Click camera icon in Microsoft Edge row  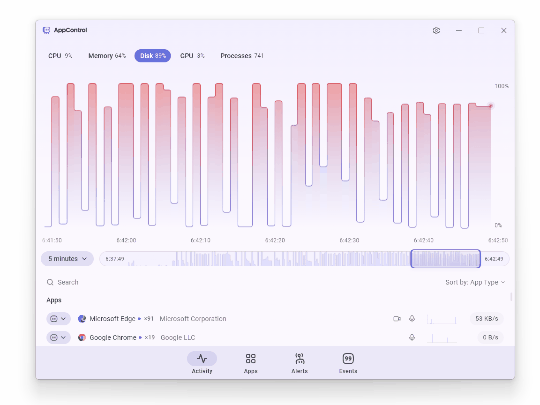point(397,319)
